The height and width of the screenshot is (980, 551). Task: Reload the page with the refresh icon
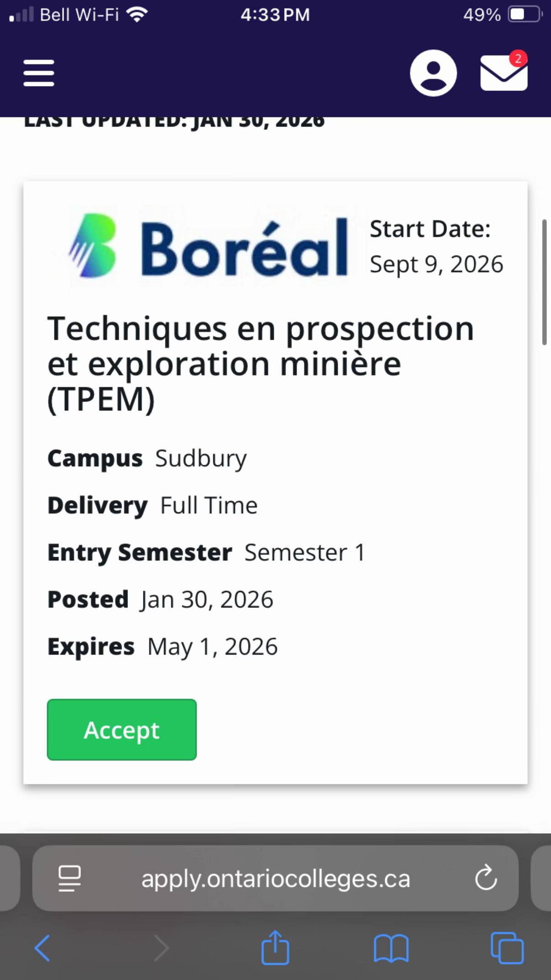485,878
